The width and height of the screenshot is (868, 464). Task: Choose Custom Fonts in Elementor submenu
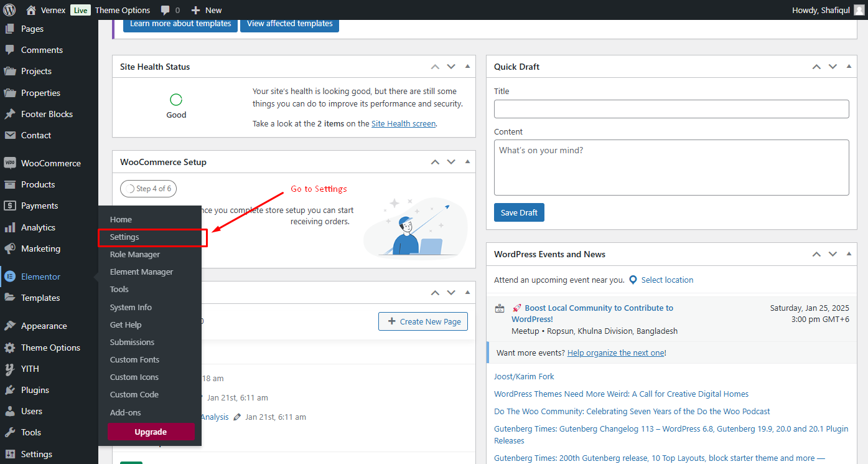point(134,360)
